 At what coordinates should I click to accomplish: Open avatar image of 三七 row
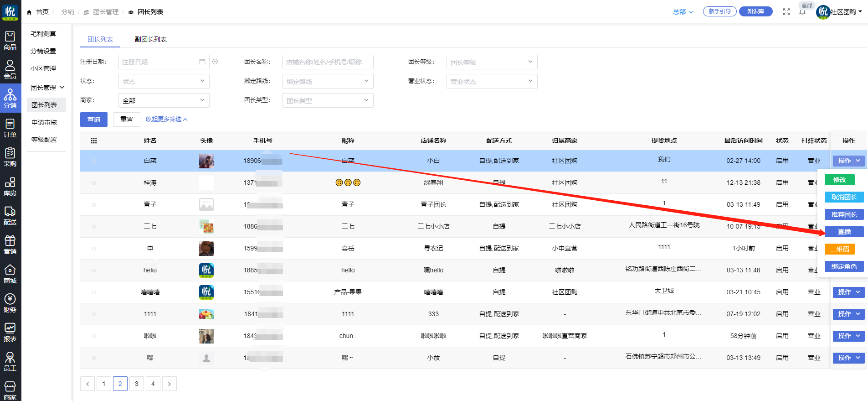[206, 227]
